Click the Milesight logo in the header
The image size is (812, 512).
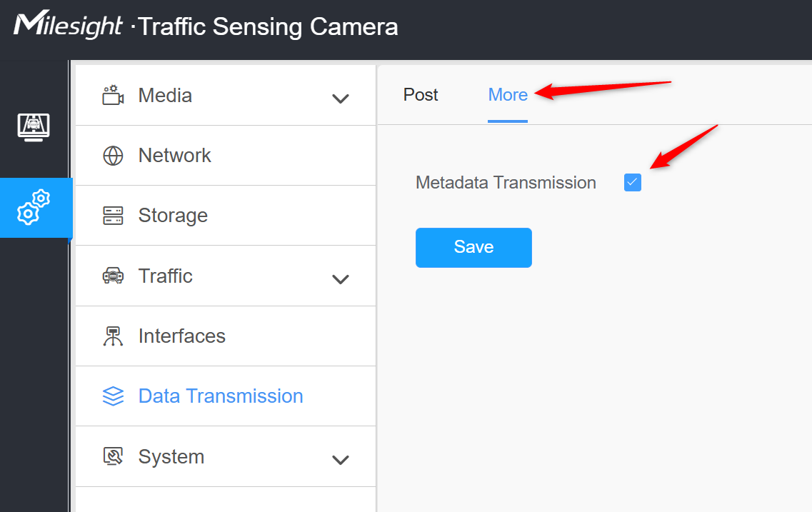point(68,25)
